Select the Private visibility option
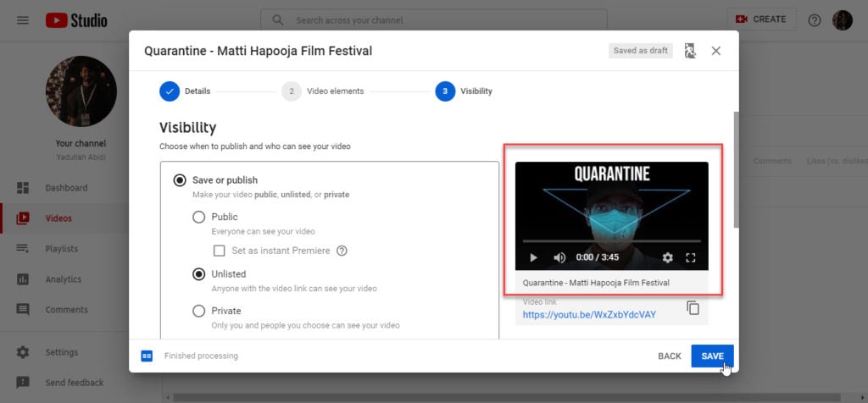The width and height of the screenshot is (868, 403). click(x=199, y=311)
